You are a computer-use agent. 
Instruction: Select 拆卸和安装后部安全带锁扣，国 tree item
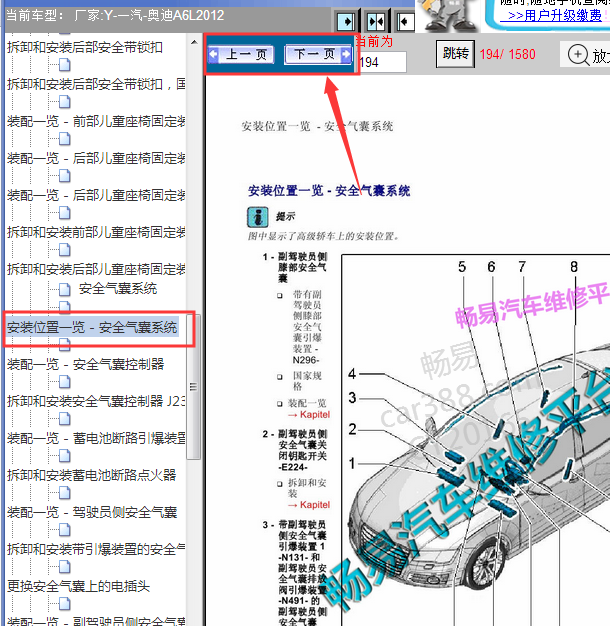click(x=96, y=84)
